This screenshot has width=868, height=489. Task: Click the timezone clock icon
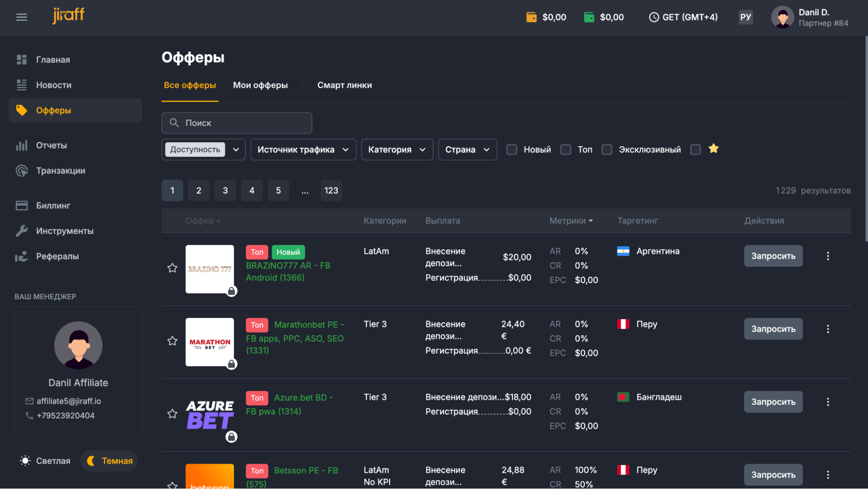coord(653,17)
